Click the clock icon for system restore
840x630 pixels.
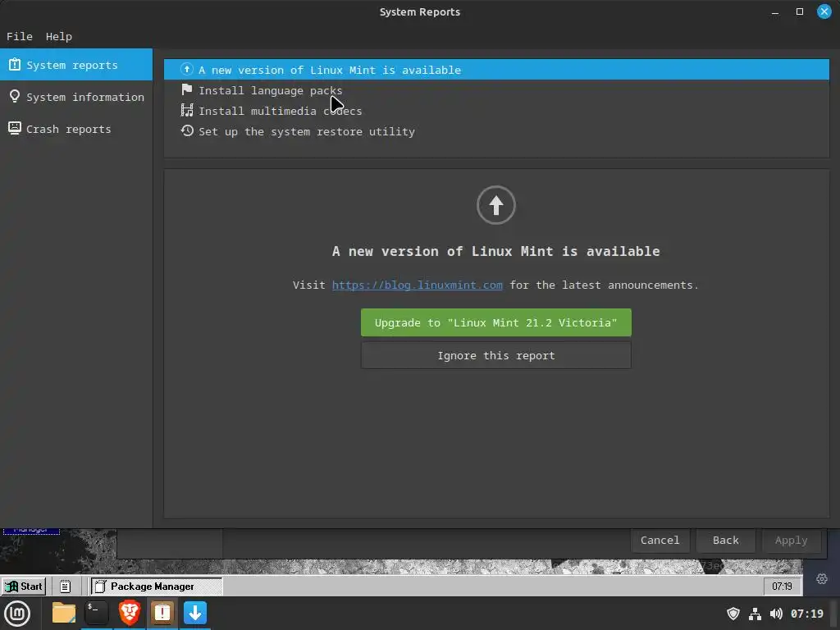tap(186, 130)
